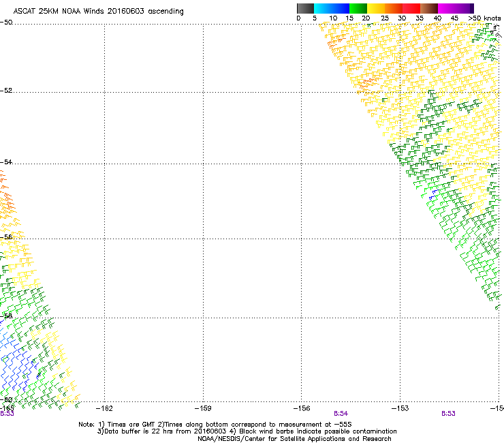Click the ASCAT 25KM NOAA Winds title
The image size is (504, 443).
(98, 12)
